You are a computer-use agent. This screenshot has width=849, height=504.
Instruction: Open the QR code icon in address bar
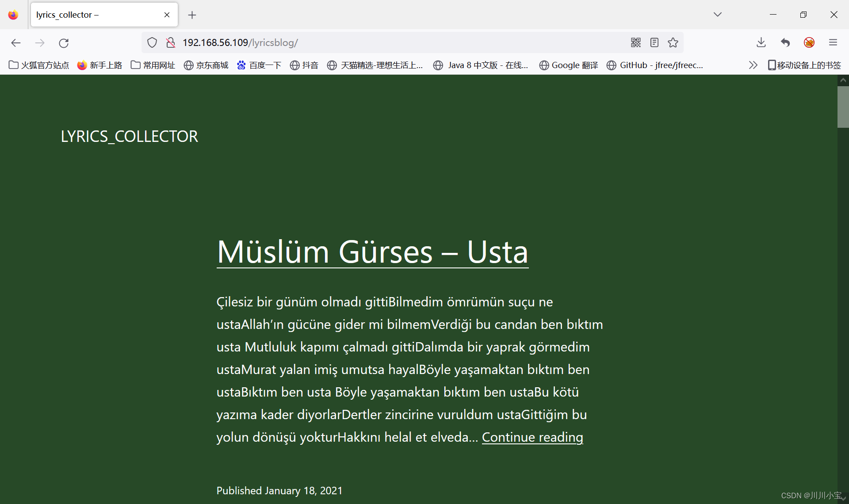(x=635, y=42)
